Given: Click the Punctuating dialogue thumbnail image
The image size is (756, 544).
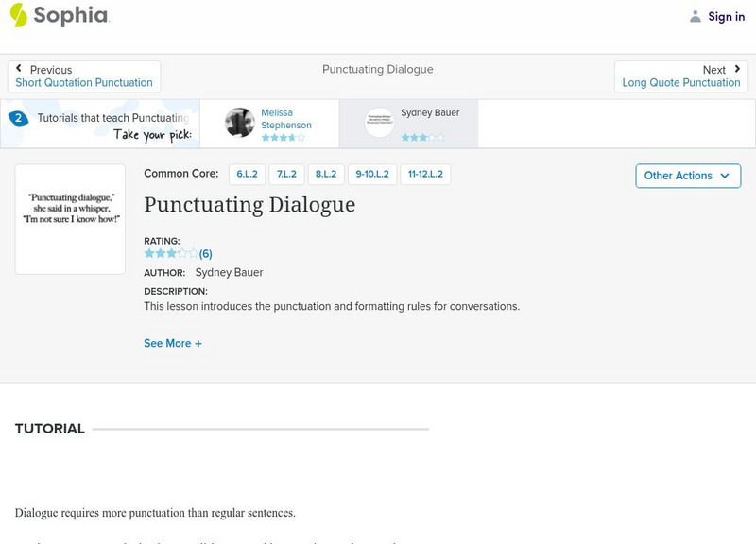Looking at the screenshot, I should [x=70, y=219].
